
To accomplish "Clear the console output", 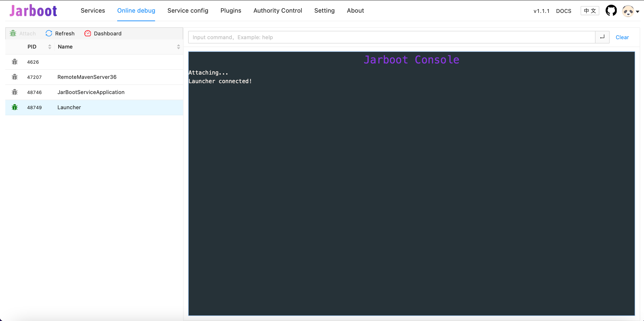I will tap(622, 37).
